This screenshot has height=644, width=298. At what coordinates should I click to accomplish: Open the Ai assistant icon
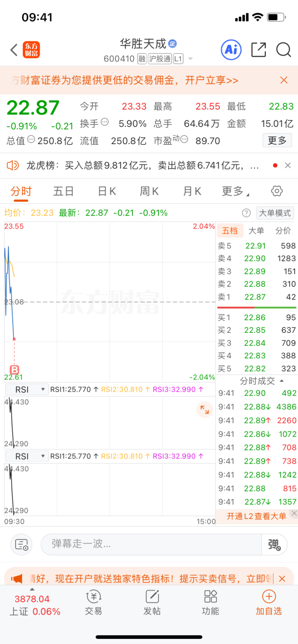pyautogui.click(x=231, y=50)
